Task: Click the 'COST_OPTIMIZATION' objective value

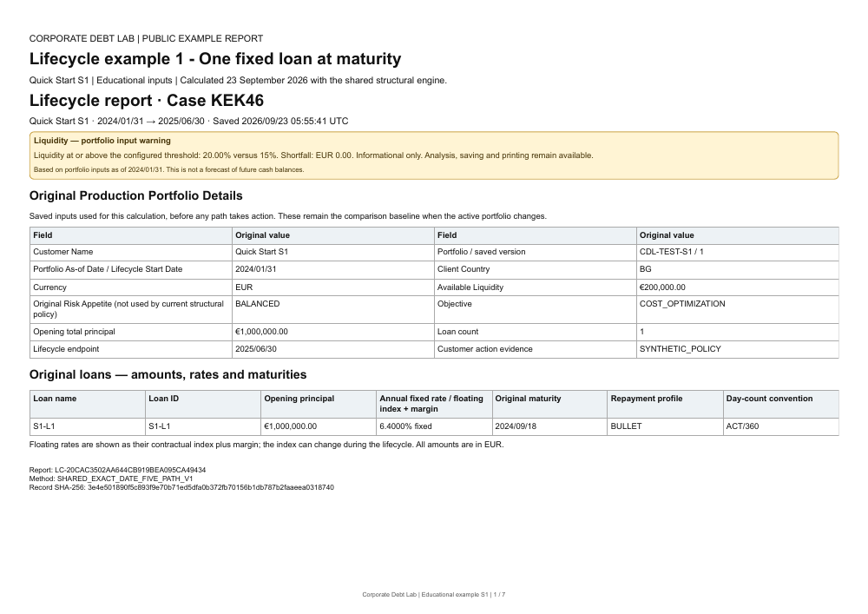Action: coord(737,309)
